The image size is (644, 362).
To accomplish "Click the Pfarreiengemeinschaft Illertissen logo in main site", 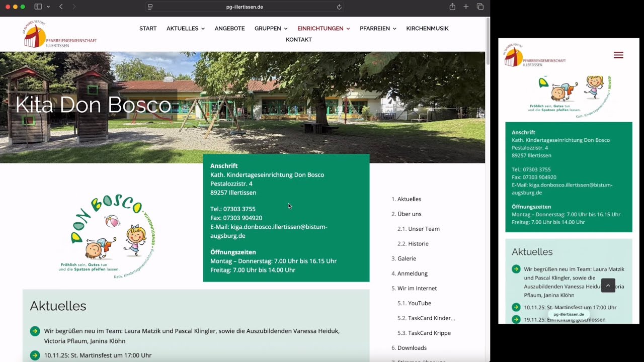I will point(59,34).
